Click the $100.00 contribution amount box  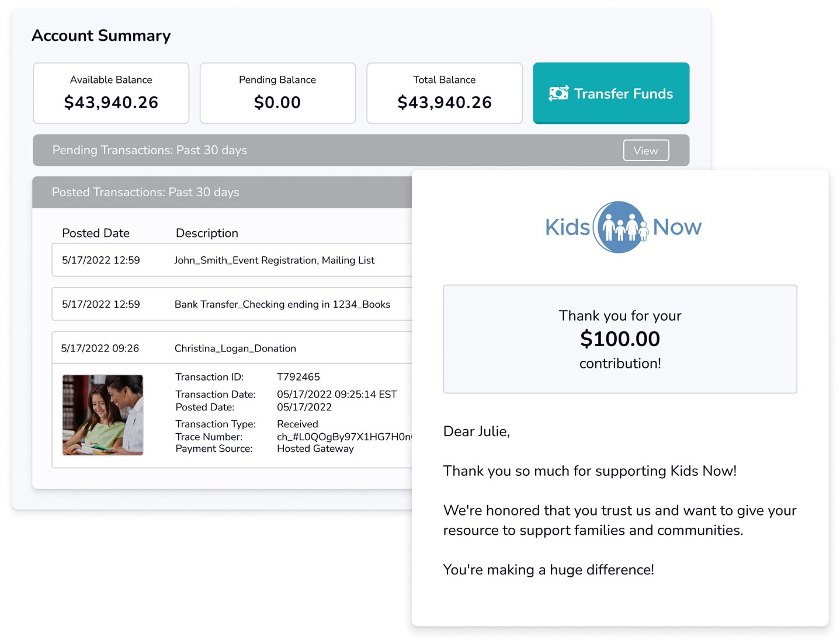[620, 339]
